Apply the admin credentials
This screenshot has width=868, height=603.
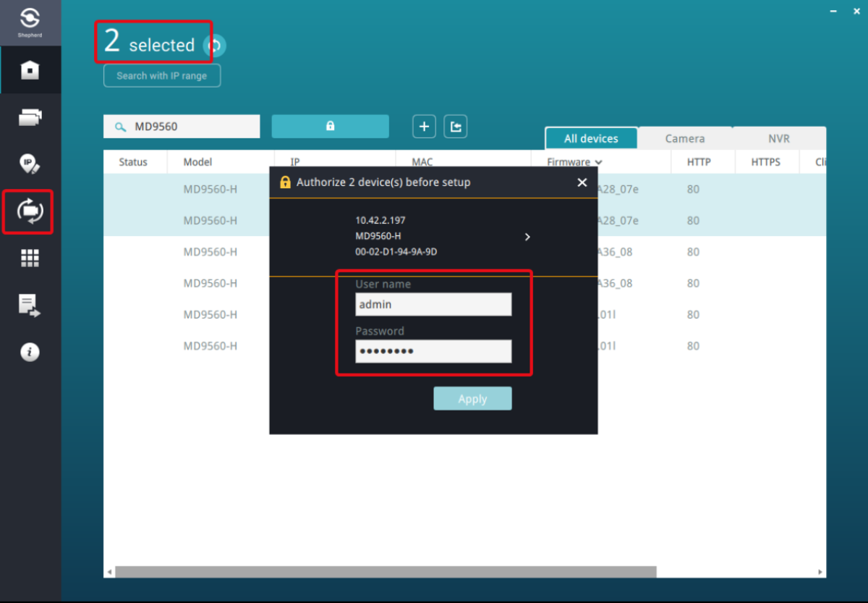[x=472, y=398]
